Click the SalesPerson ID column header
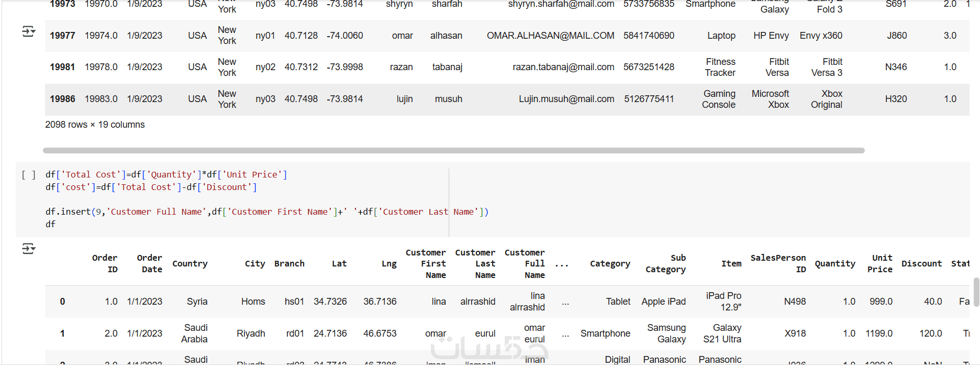 tap(778, 263)
